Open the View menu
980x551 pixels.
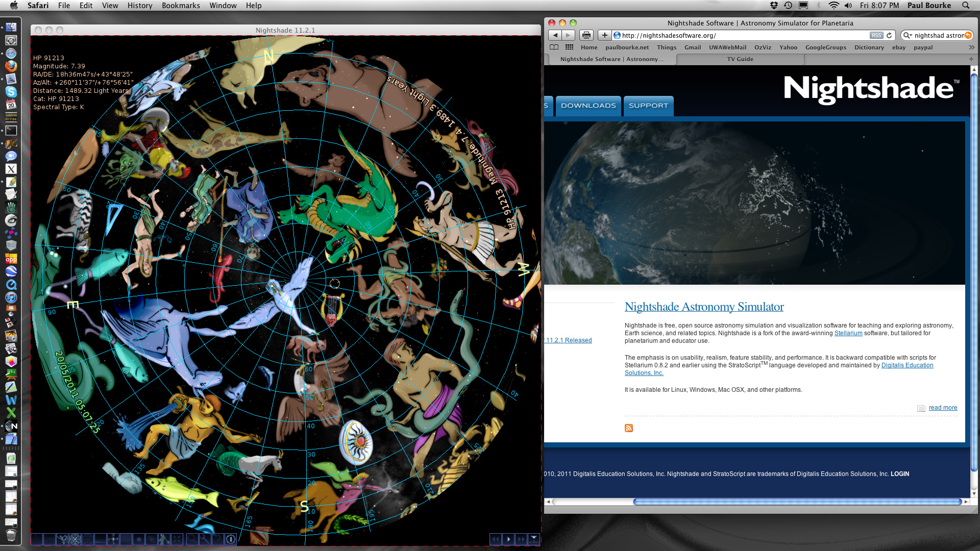[x=110, y=6]
